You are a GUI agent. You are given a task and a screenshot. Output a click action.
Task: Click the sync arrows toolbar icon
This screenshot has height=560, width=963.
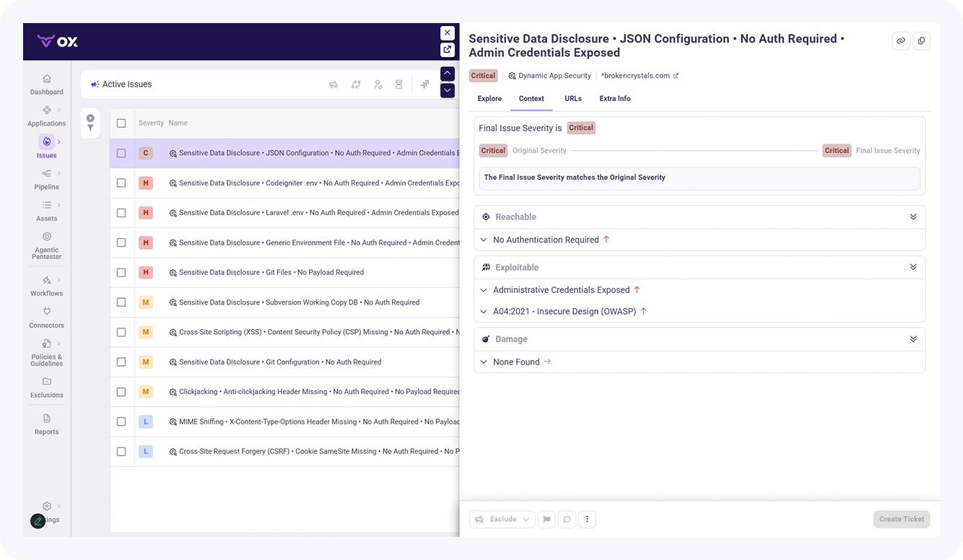click(x=356, y=84)
